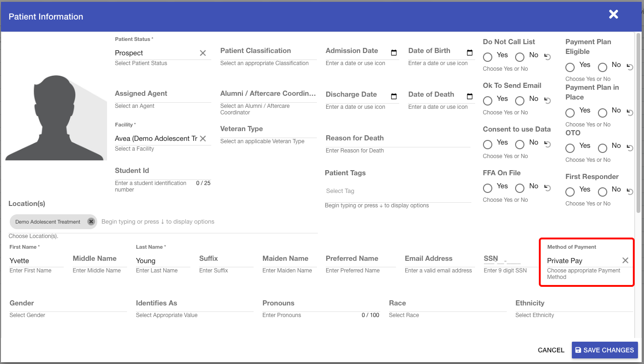Choose Yes for First Responder
This screenshot has width=644, height=364.
tap(570, 192)
